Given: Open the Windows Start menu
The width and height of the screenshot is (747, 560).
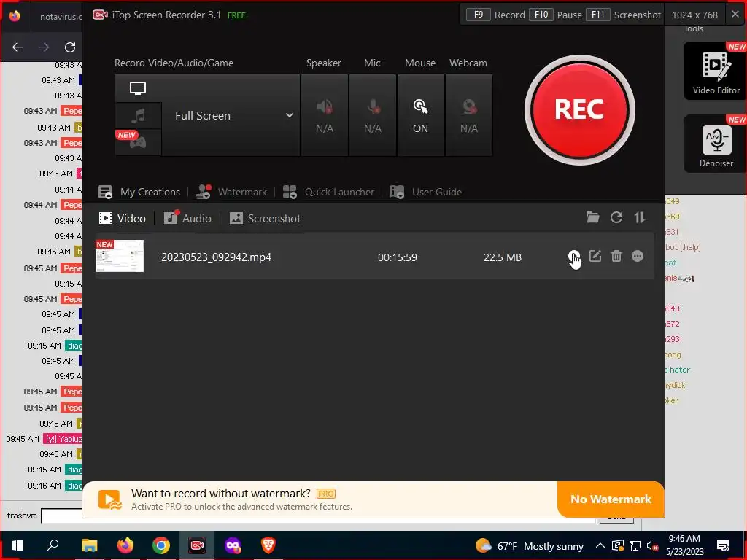Looking at the screenshot, I should [x=18, y=545].
